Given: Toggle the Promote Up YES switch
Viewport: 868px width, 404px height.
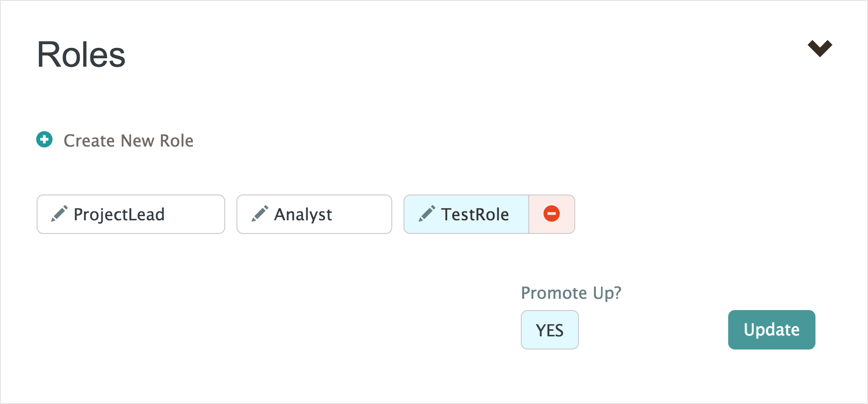Looking at the screenshot, I should coord(549,330).
